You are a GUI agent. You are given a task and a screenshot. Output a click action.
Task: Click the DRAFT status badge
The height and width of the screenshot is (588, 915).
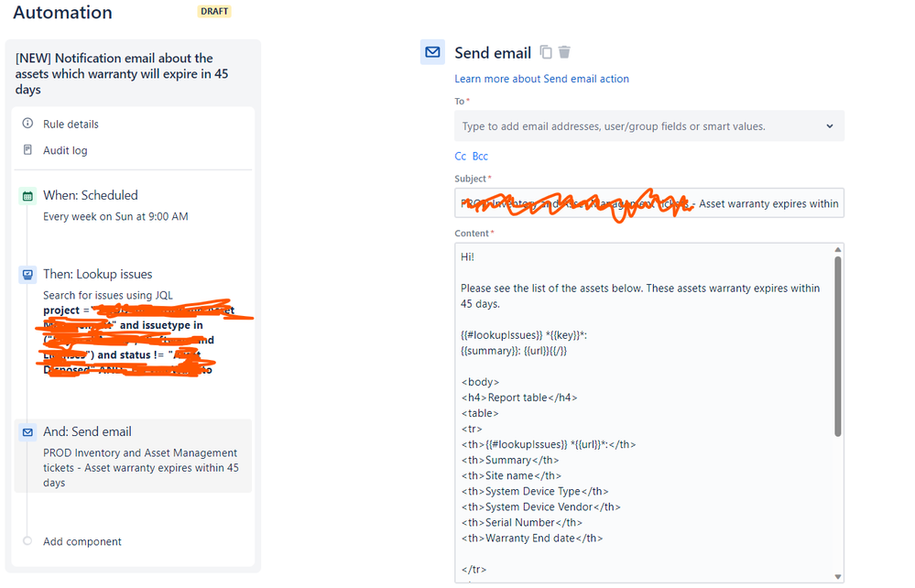214,11
